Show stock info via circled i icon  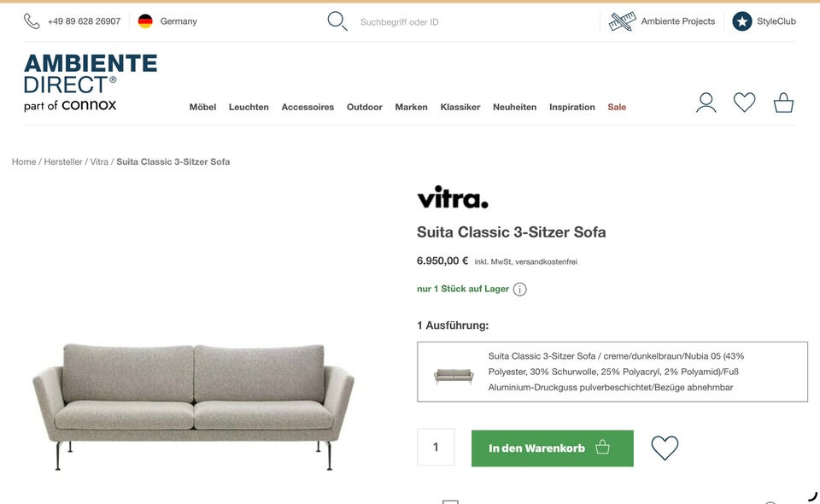(x=520, y=289)
